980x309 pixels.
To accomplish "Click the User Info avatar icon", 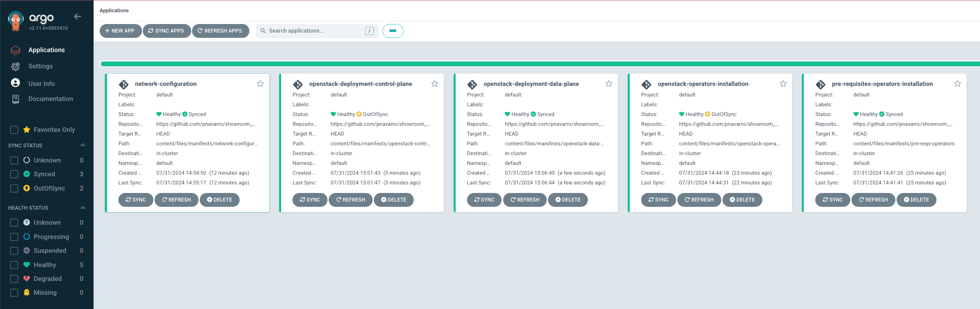I will 15,83.
